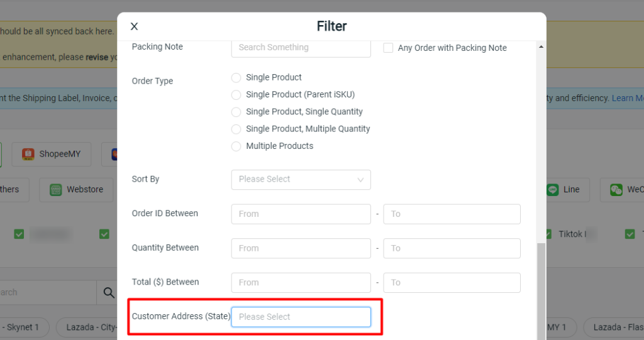Click the WeChat channel icon
Screen dimensions: 644x340
(x=616, y=190)
